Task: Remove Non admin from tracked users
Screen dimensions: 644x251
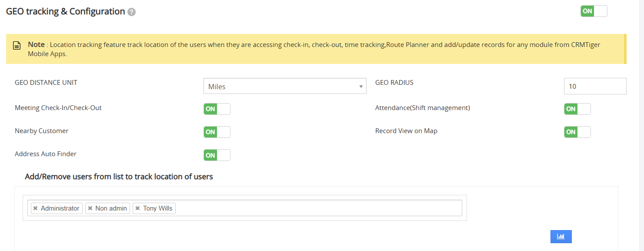Action: click(90, 208)
